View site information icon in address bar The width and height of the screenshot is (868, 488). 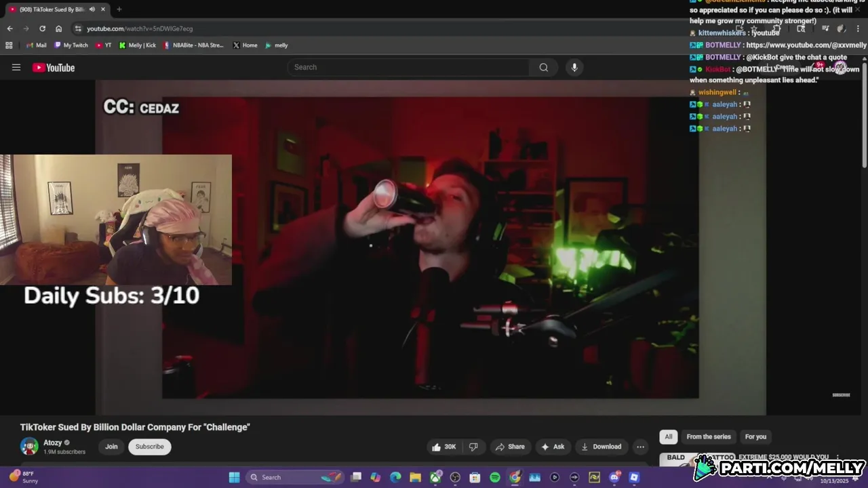(x=78, y=28)
